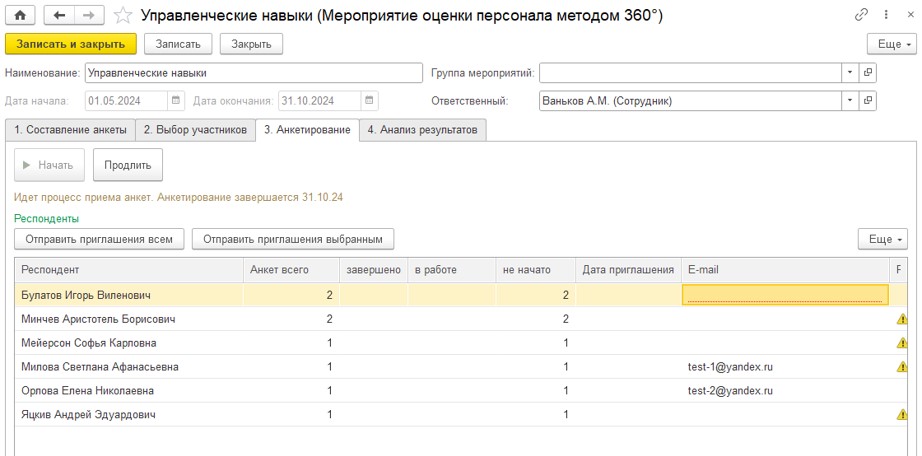
Task: Click the Анкет всего column header
Action: point(292,270)
